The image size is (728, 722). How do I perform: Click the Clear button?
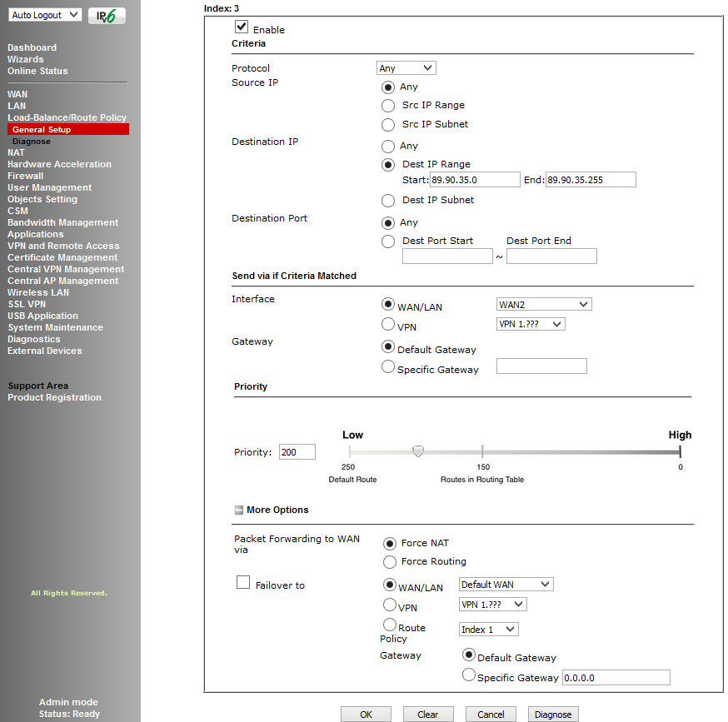point(428,715)
